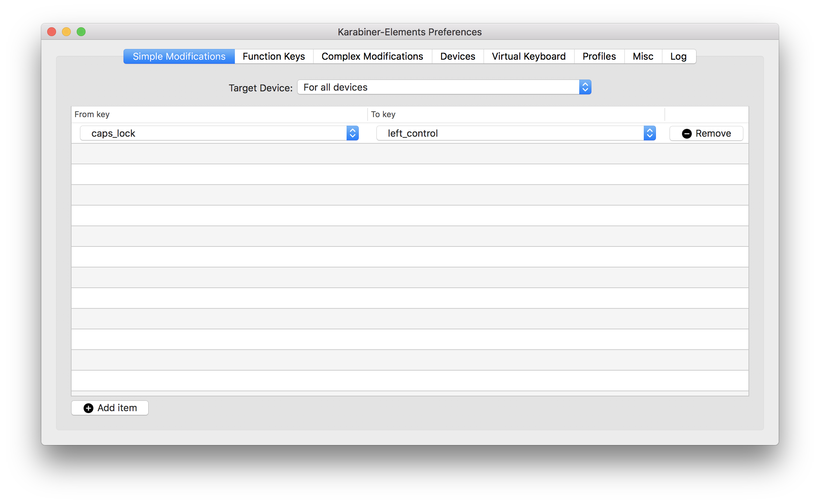Expand the left_control To key dropdown
Image resolution: width=820 pixels, height=504 pixels.
(x=651, y=133)
